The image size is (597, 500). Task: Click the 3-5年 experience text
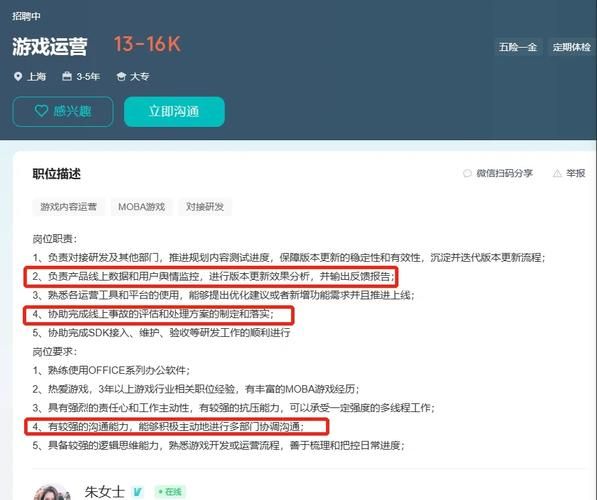88,77
